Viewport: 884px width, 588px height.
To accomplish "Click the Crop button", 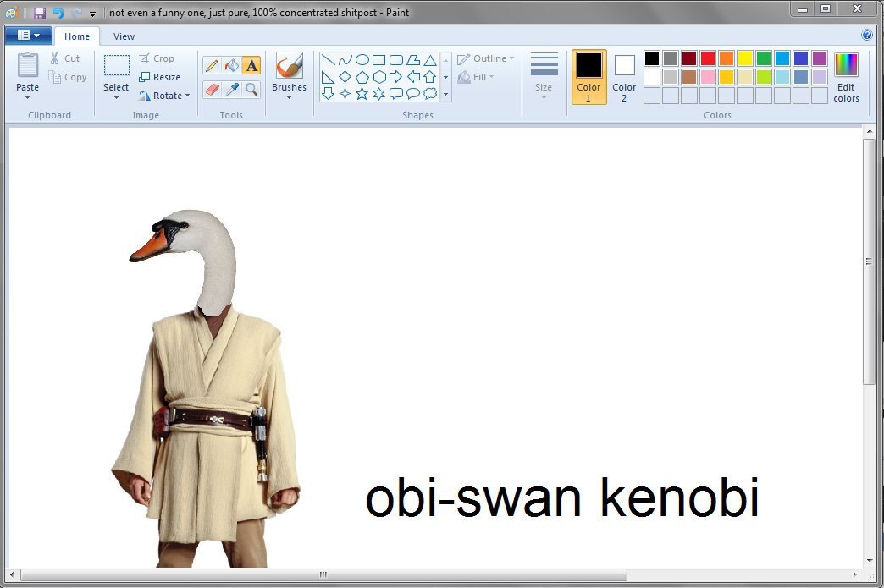I will pos(157,58).
